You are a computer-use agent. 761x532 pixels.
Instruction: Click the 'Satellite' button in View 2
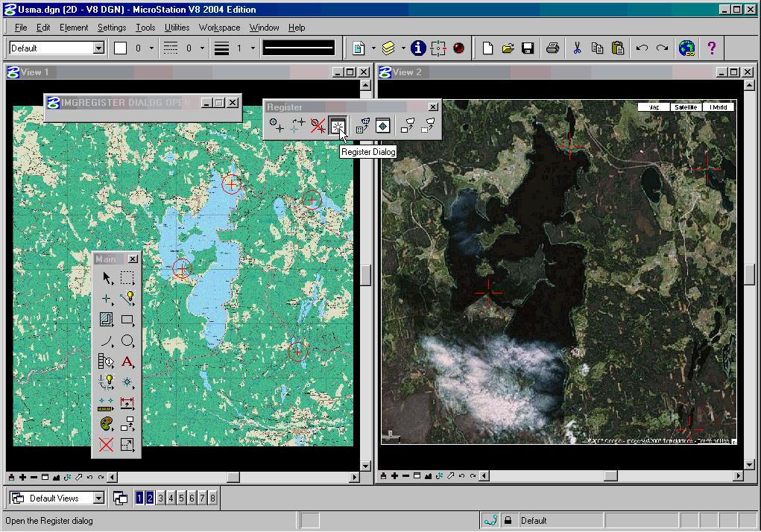click(x=686, y=107)
